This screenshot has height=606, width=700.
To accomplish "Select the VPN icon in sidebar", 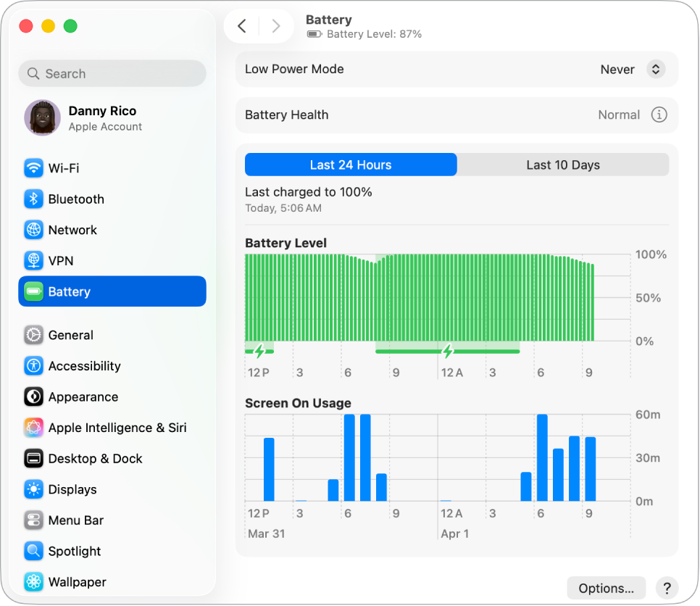I will coord(33,261).
